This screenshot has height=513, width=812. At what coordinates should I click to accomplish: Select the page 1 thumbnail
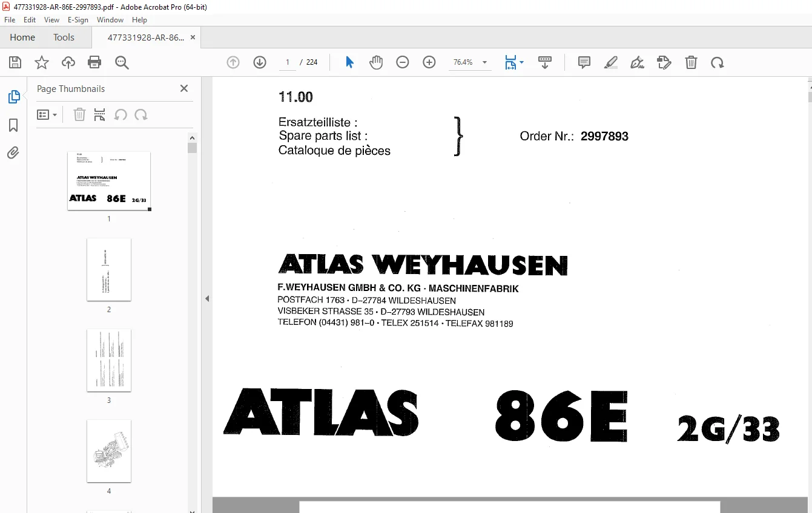coord(109,181)
